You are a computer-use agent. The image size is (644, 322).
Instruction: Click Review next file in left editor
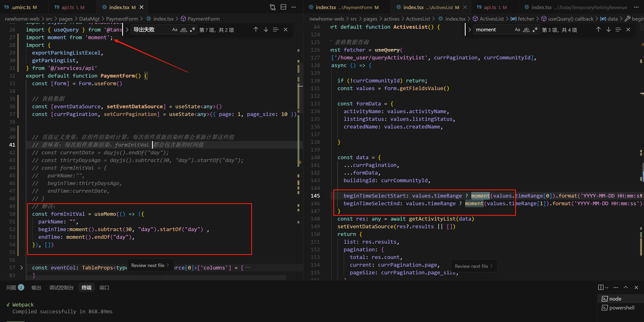click(x=150, y=265)
